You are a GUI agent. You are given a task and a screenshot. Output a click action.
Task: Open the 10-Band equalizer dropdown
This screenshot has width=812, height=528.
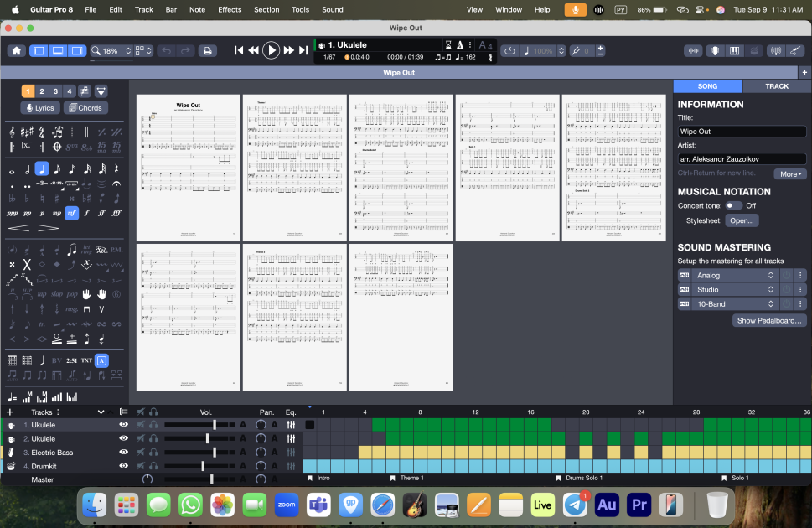pos(735,304)
